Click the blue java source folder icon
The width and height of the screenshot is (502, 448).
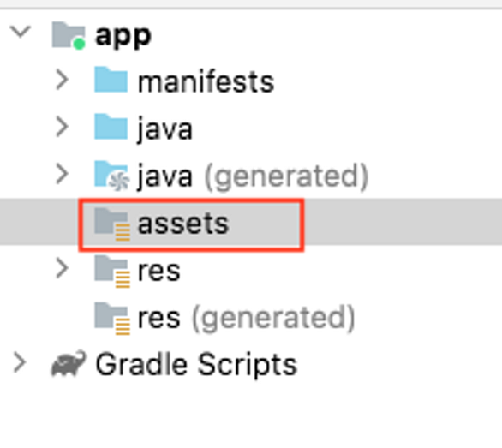point(111,127)
